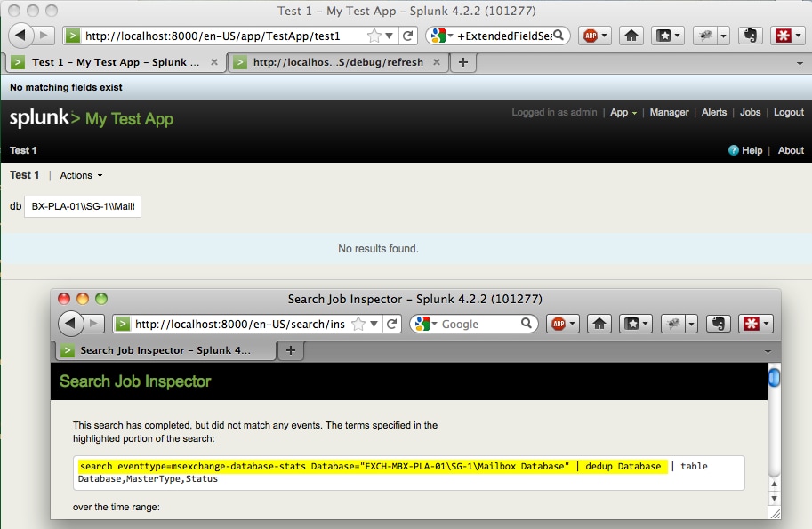Reload the TestApp/test1 page

[x=407, y=36]
